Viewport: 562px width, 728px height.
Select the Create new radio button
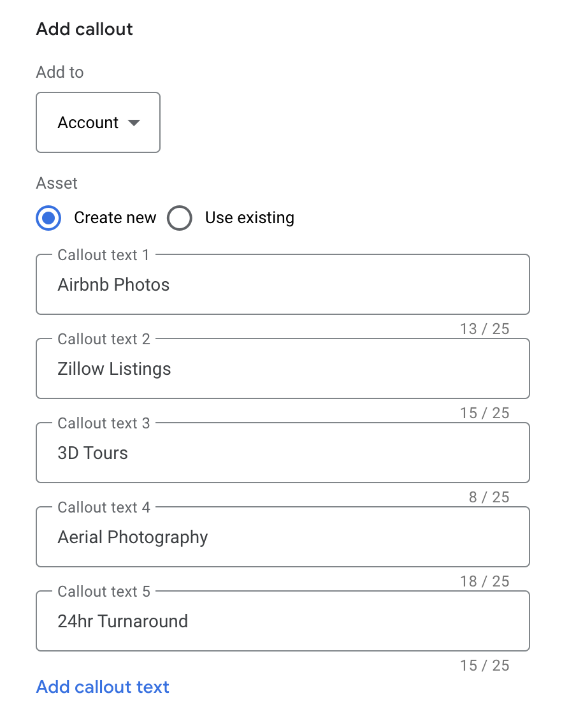(48, 218)
